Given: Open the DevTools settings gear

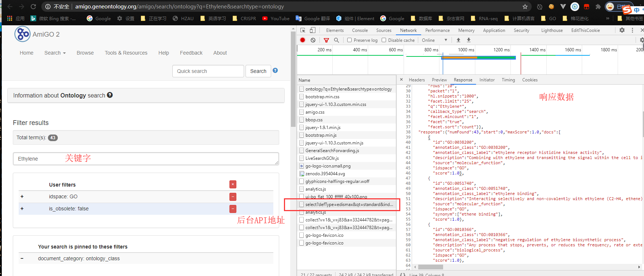Looking at the screenshot, I should 622,30.
